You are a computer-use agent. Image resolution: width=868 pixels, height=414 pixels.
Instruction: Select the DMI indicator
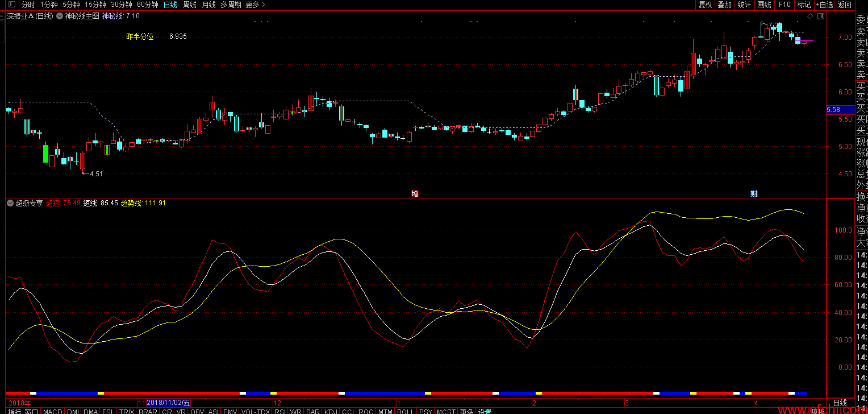click(x=73, y=411)
